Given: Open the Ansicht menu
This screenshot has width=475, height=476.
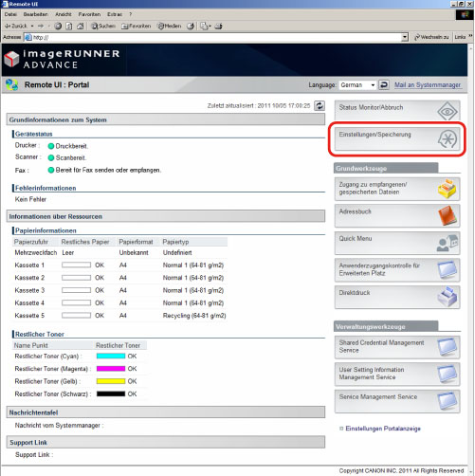Looking at the screenshot, I should (x=64, y=14).
